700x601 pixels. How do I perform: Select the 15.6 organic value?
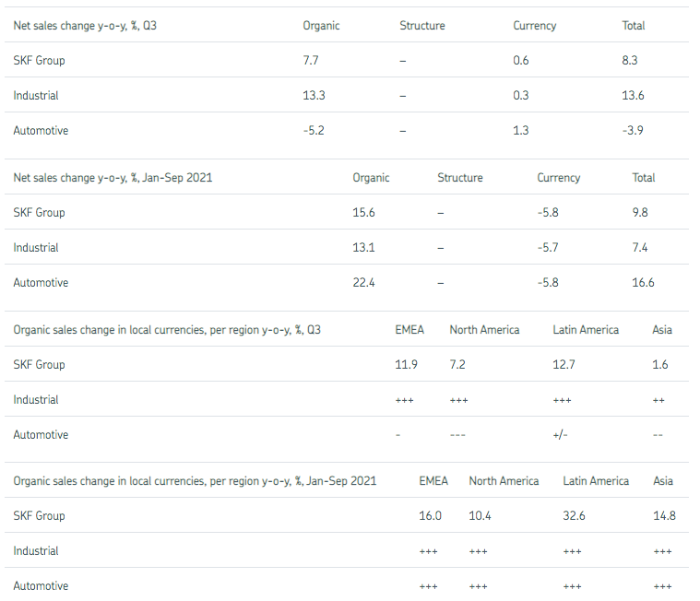[363, 213]
